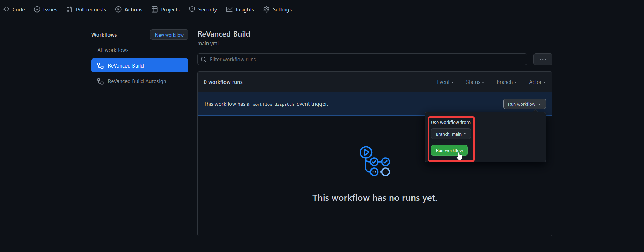
Task: Click the Actions play-circle icon
Action: point(119,9)
